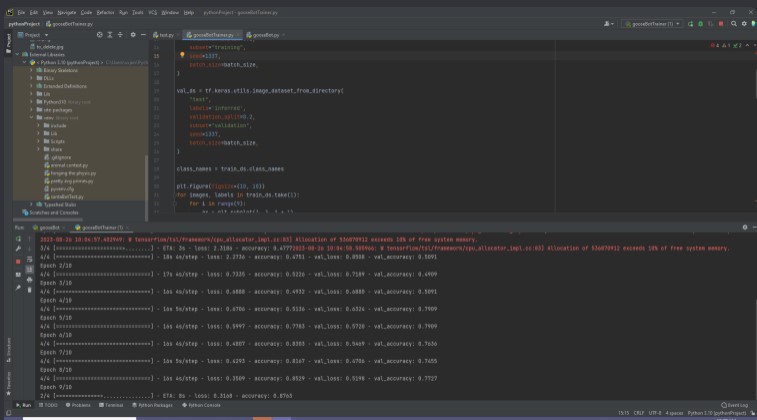Open the Refactor menu

(105, 13)
